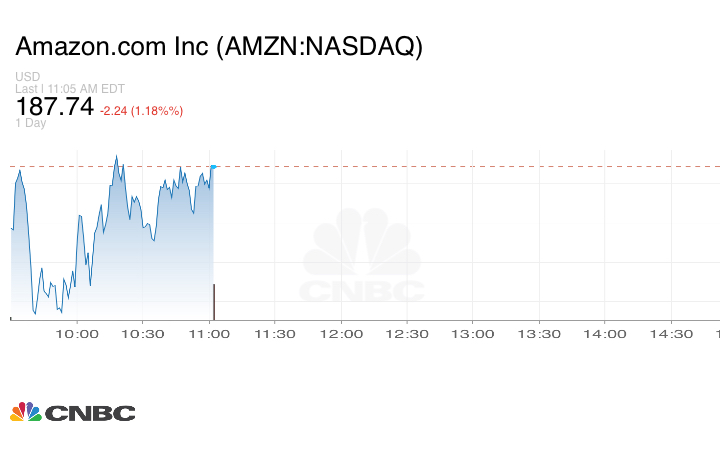Click the blue current-price dot on the chart line
Screen dimensions: 720x450
(x=214, y=167)
